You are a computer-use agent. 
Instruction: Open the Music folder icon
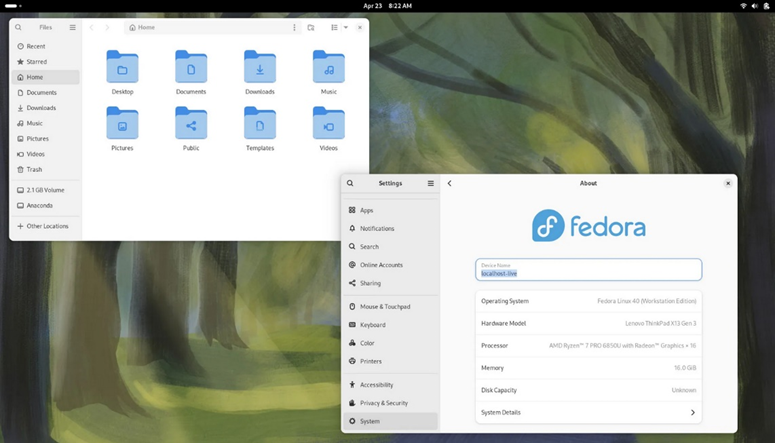[329, 67]
